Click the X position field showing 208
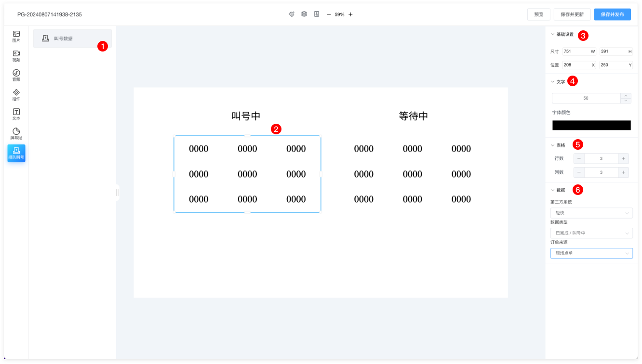The image size is (642, 364). click(x=579, y=65)
